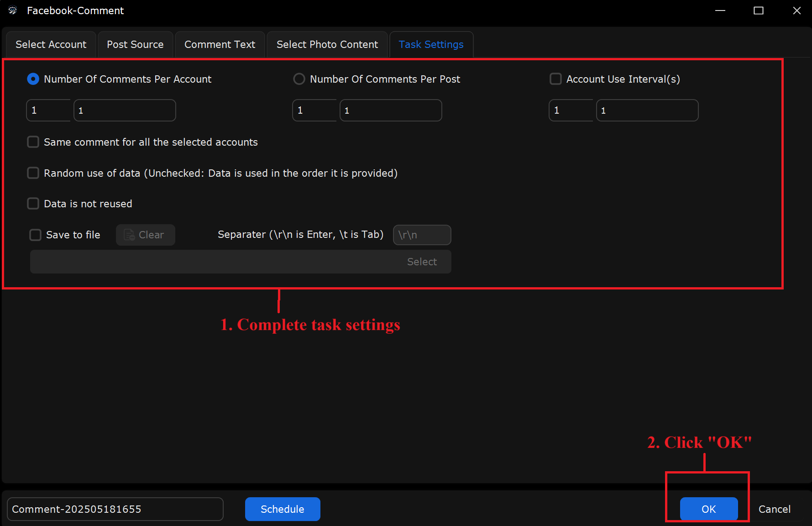
Task: Focus maximum Comments Per Account field
Action: coord(125,110)
